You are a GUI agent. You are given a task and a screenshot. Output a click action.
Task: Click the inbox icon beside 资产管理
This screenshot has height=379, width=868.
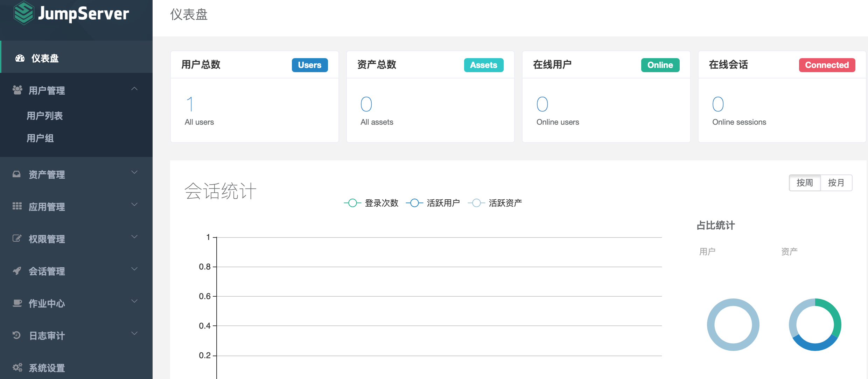[x=16, y=174]
